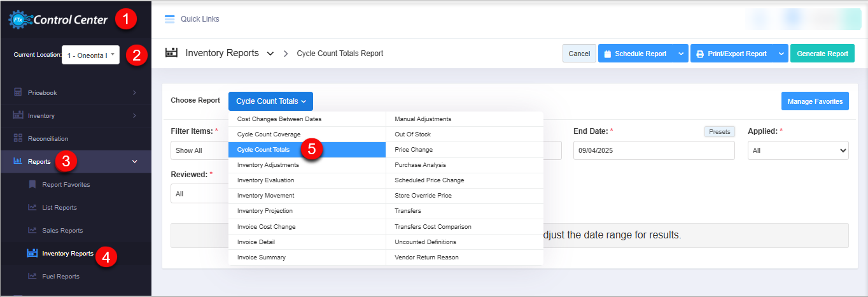Click the Report Favorites bookmark icon
This screenshot has height=297, width=868.
(x=32, y=184)
